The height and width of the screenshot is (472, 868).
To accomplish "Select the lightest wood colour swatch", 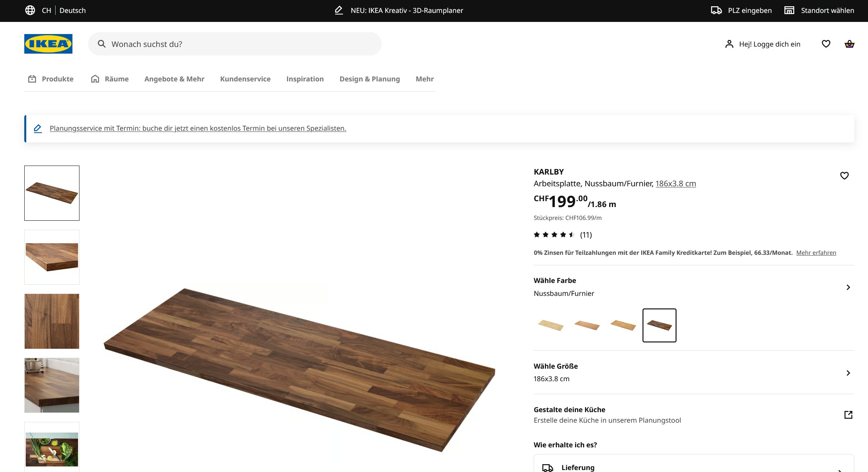I will (x=550, y=325).
